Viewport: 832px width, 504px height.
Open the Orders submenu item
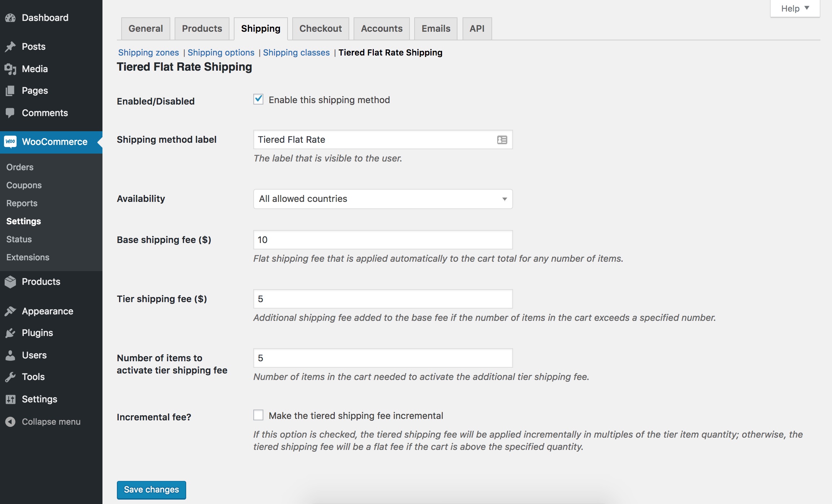coord(20,167)
